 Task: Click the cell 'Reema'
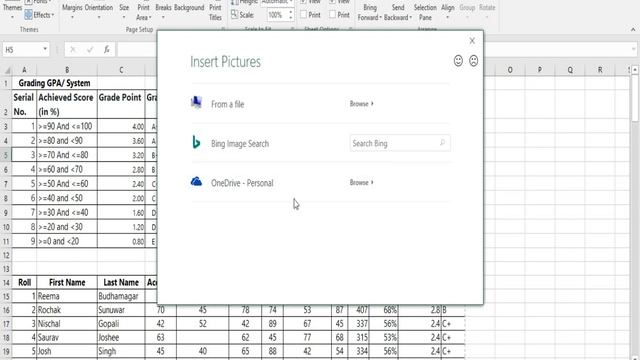tap(67, 296)
